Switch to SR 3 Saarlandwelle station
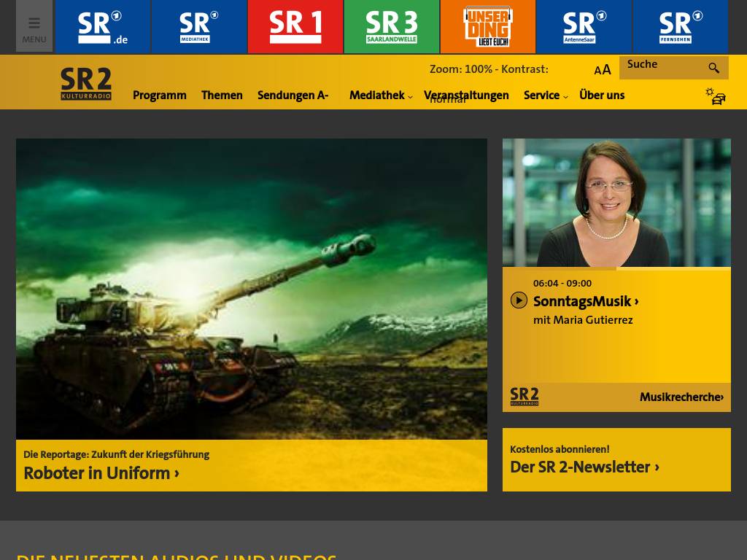The image size is (747, 560). (x=391, y=27)
